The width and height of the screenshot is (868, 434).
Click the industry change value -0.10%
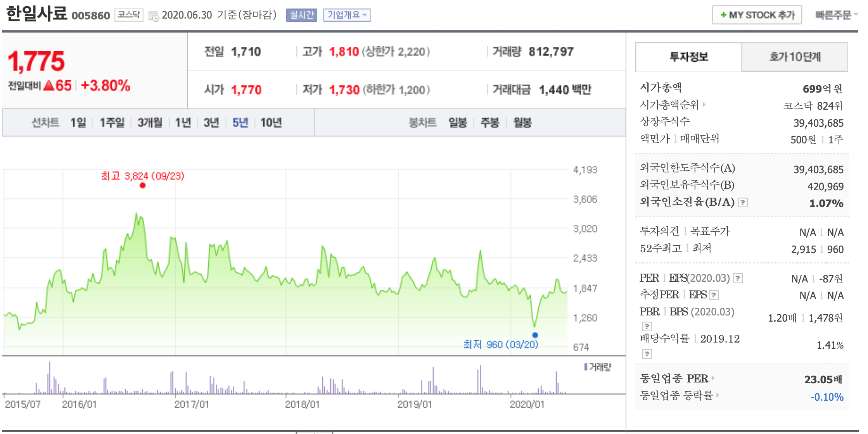[x=827, y=397]
